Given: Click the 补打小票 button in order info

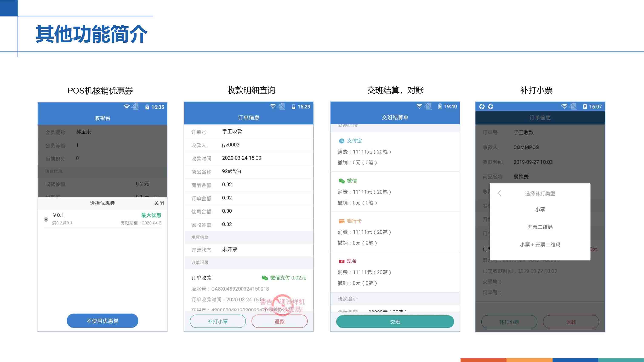Looking at the screenshot, I should (x=218, y=321).
